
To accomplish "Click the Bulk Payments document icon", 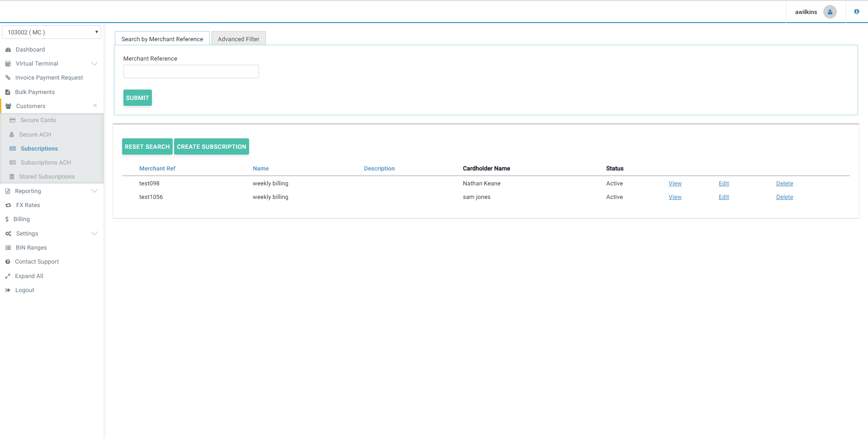I will tap(8, 92).
